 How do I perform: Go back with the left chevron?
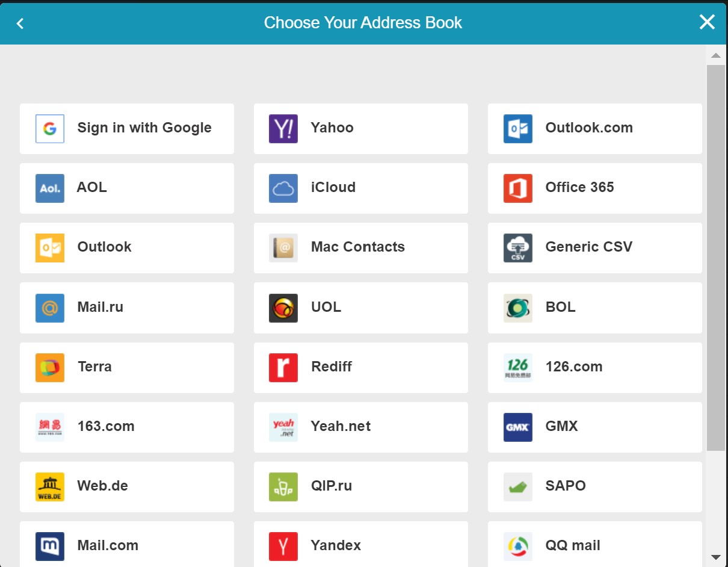coord(20,23)
